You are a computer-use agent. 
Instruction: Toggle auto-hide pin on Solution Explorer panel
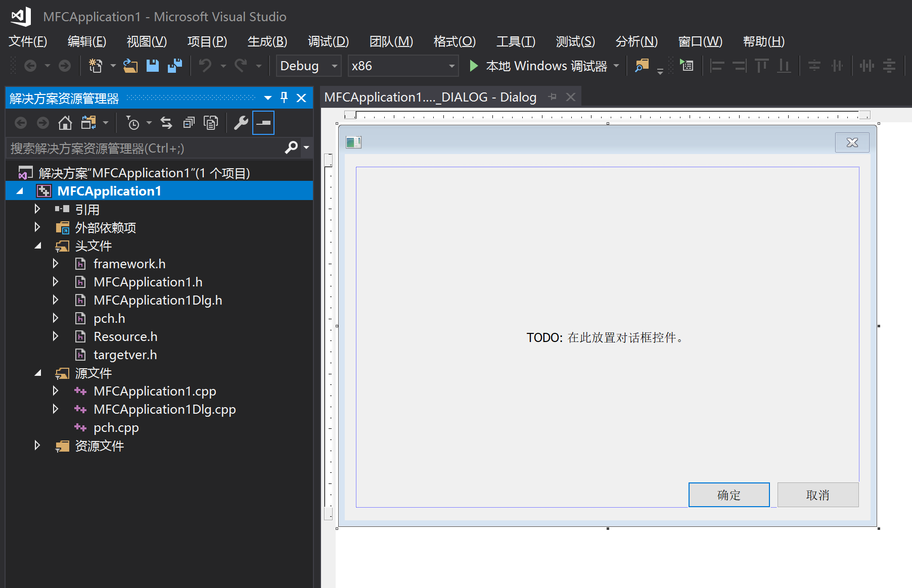click(x=284, y=97)
